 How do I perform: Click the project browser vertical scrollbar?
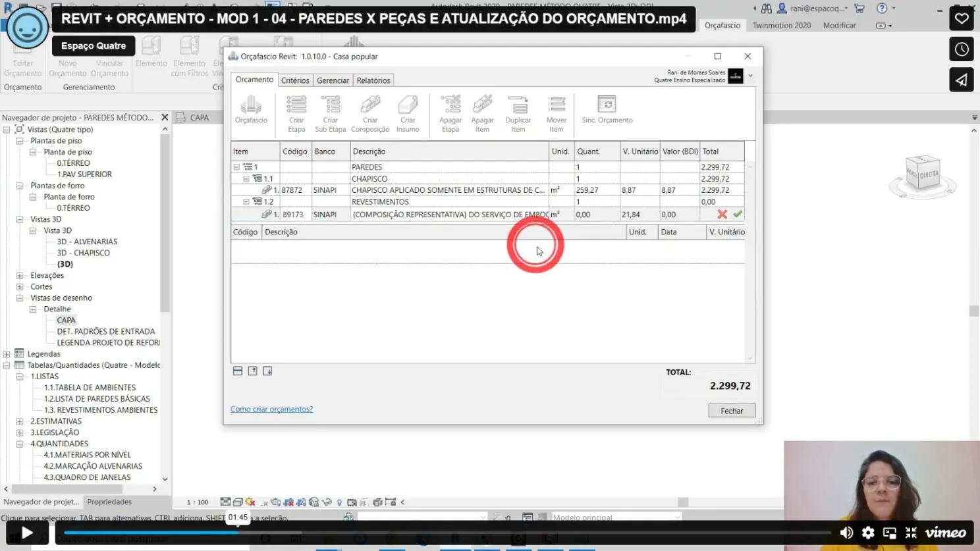coord(165,224)
